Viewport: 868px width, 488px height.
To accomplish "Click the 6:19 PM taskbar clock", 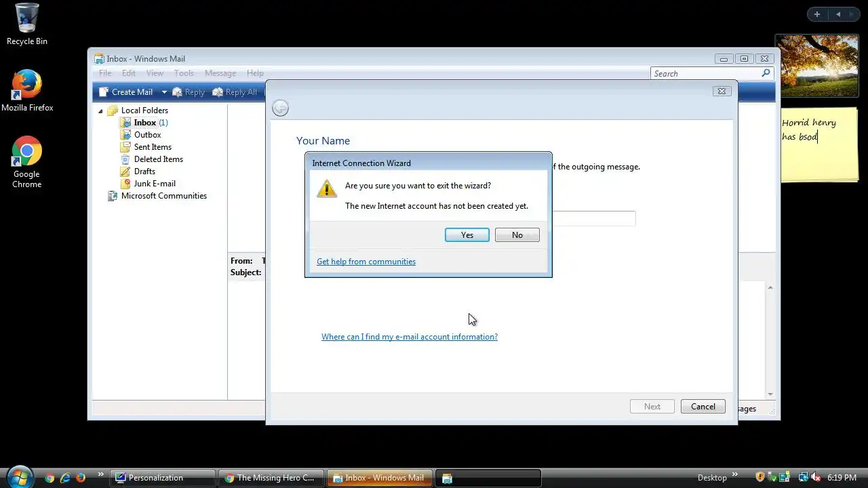I will point(842,478).
